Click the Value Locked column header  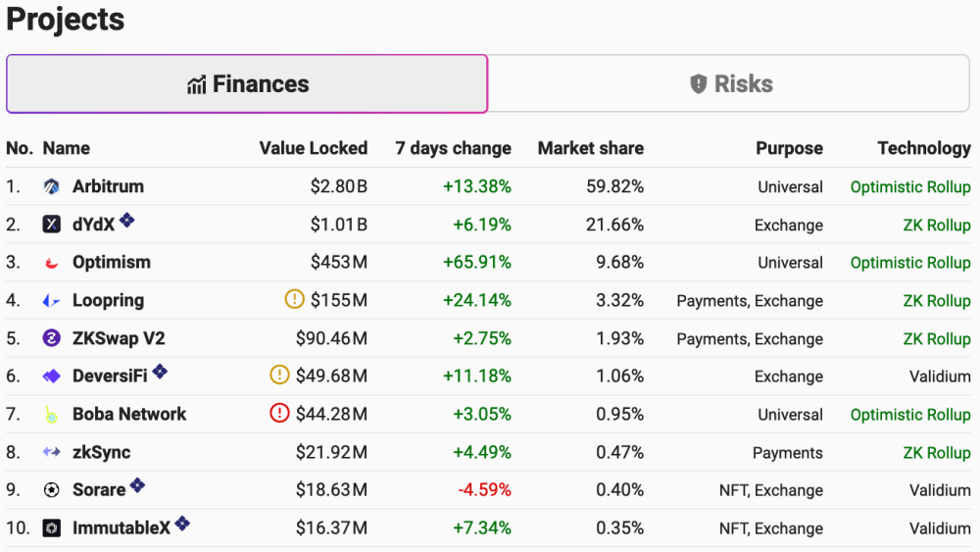(314, 148)
